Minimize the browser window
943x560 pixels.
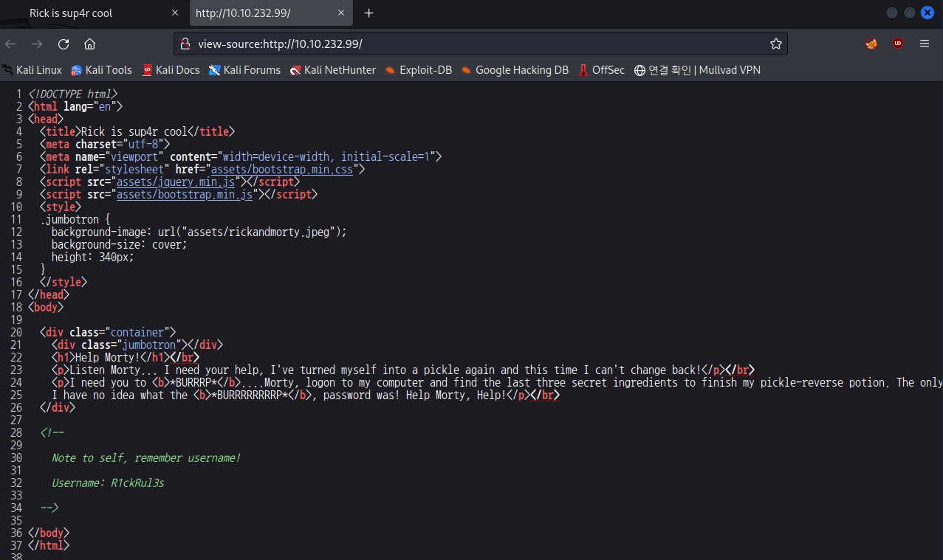892,13
